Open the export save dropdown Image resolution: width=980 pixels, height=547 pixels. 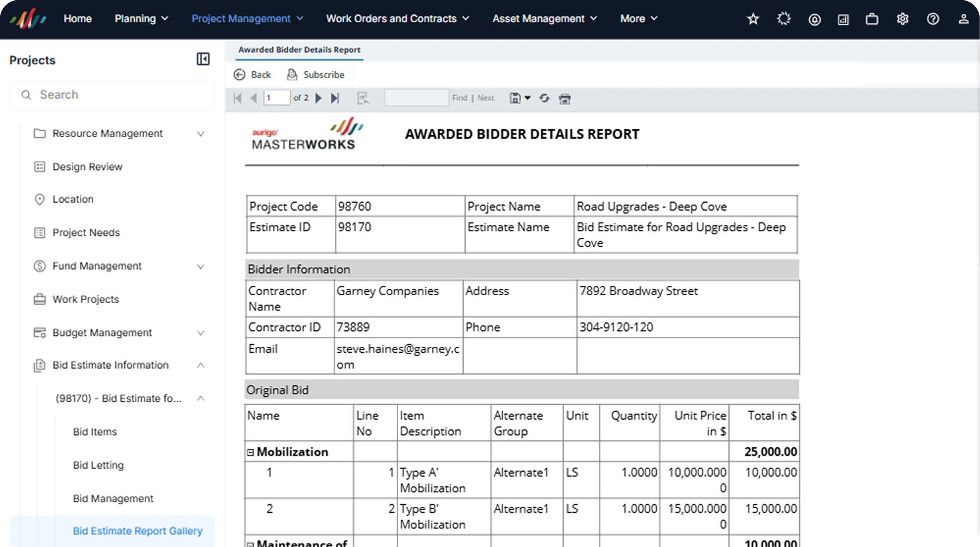[x=520, y=98]
